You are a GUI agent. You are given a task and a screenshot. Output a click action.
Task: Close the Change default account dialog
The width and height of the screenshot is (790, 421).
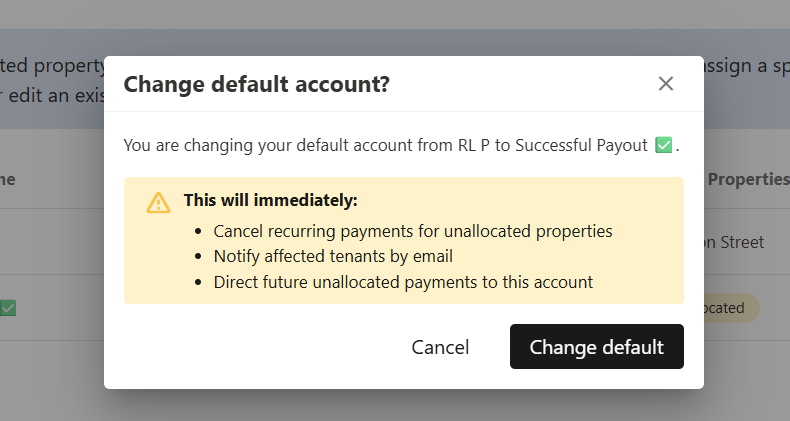tap(666, 84)
